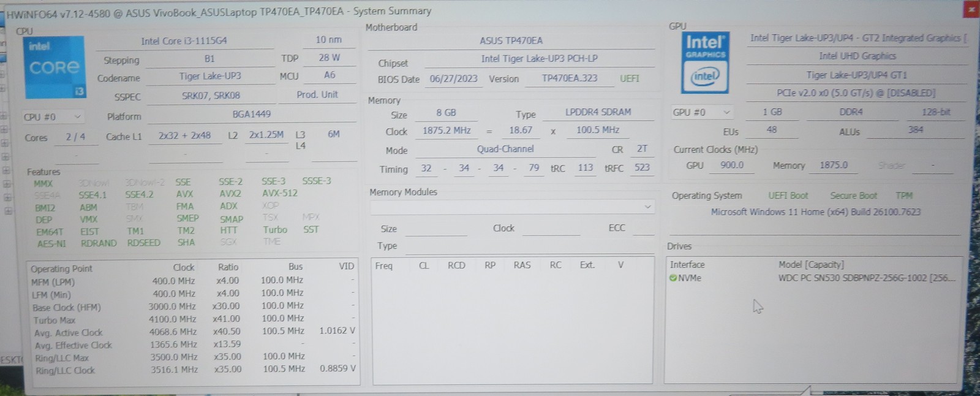Click the Intel Graphics GPU logo
This screenshot has width=980, height=396.
[705, 62]
